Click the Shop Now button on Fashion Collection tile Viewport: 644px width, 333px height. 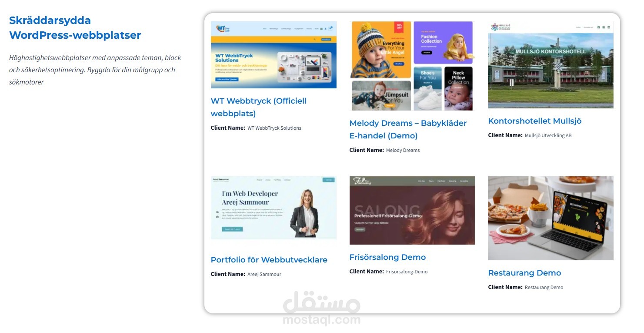427,52
